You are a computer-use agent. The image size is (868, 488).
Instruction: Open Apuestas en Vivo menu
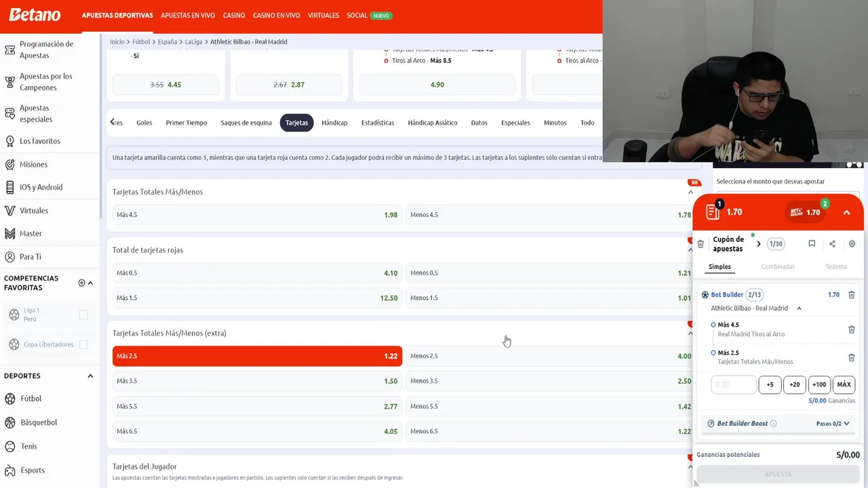pos(187,15)
